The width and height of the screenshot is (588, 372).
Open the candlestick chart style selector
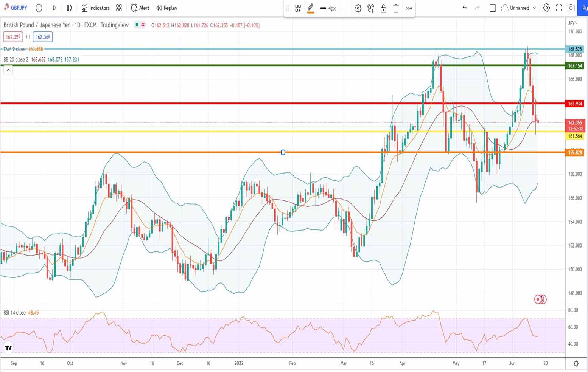click(69, 8)
